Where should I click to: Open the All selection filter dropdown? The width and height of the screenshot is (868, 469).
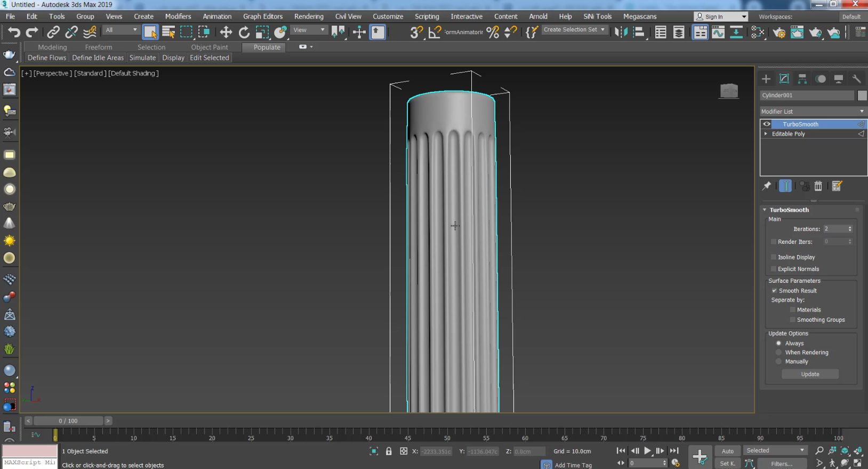tap(121, 30)
